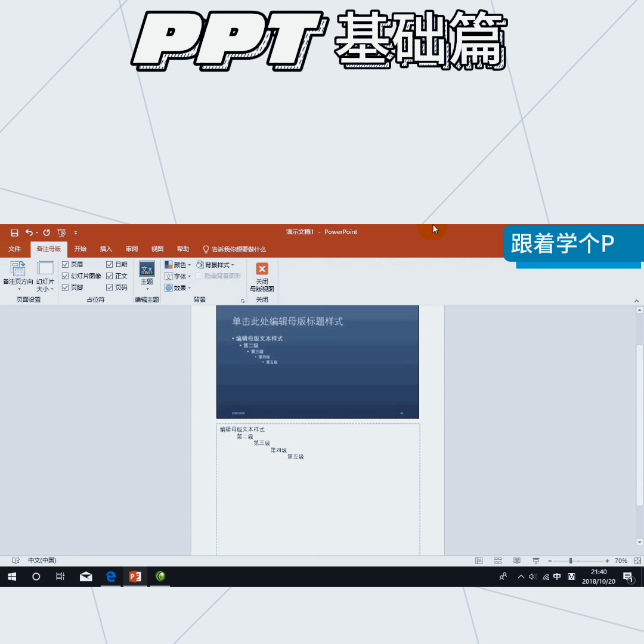644x644 pixels.
Task: Open the 审阅 tab
Action: [x=131, y=249]
